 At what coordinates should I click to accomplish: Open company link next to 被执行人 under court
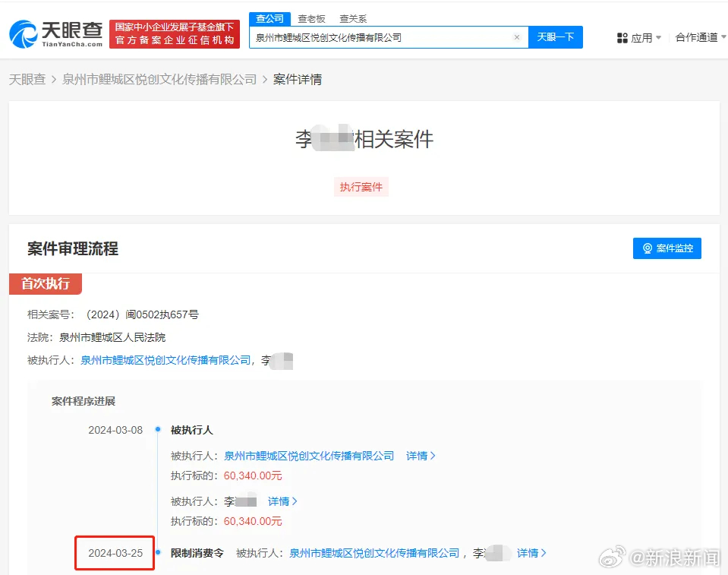(165, 361)
